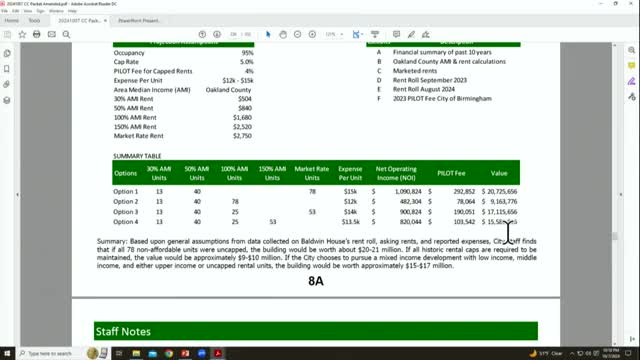Bookmark file with the star icon
Viewport: 640px width, 360px height.
(x=22, y=34)
